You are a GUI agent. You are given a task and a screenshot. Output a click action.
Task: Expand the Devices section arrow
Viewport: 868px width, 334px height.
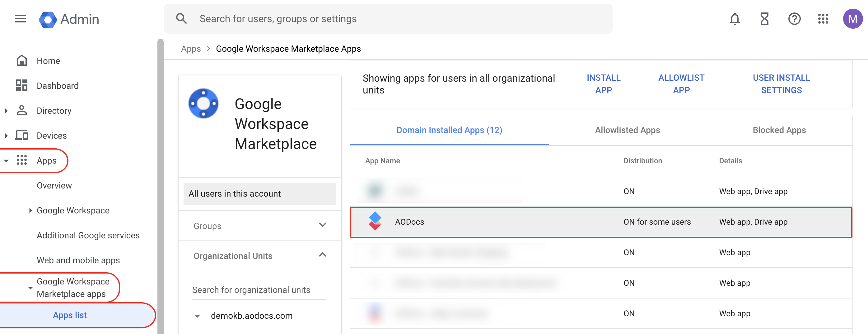(6, 136)
